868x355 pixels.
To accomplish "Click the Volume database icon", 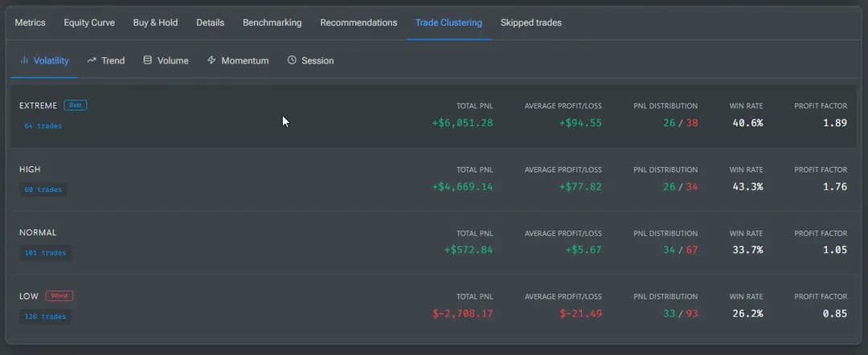I will tap(147, 60).
